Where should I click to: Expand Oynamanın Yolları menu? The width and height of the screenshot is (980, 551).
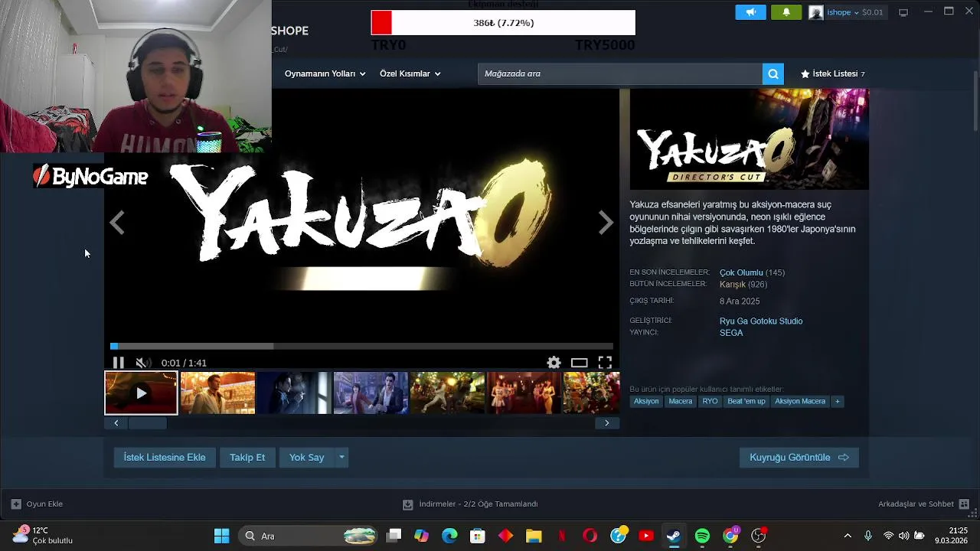click(325, 73)
